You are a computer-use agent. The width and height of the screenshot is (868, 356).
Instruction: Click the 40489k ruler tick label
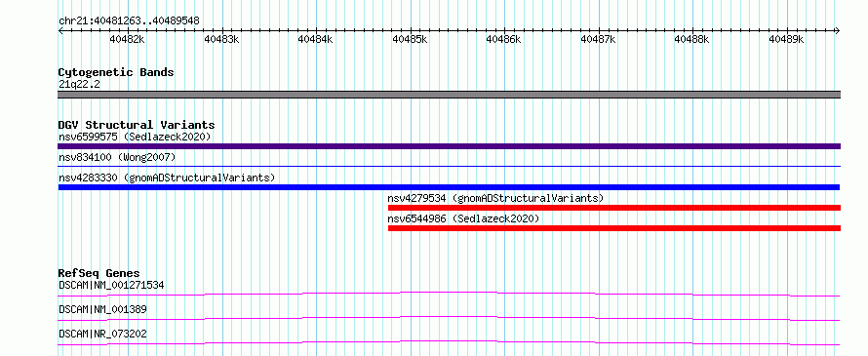(787, 39)
